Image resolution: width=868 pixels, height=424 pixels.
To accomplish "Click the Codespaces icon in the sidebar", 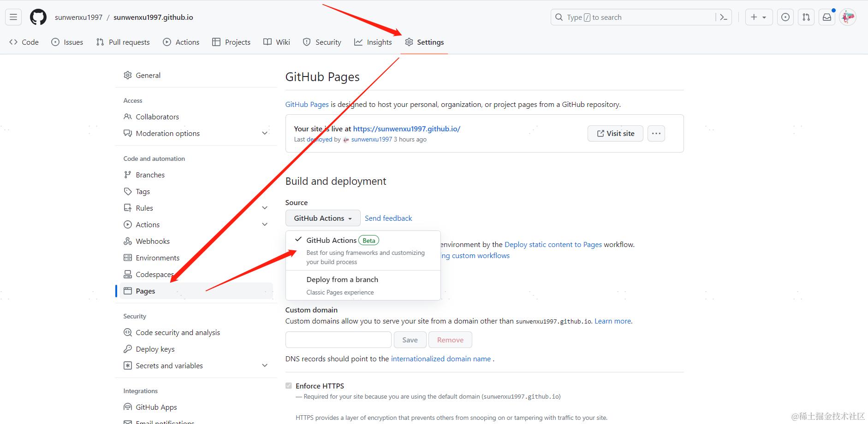I will (x=128, y=274).
